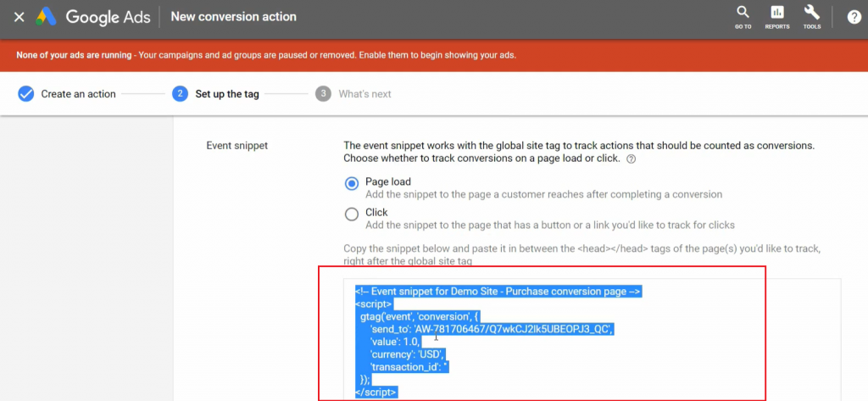Click the opening <script> tag line
868x401 pixels.
tap(374, 304)
